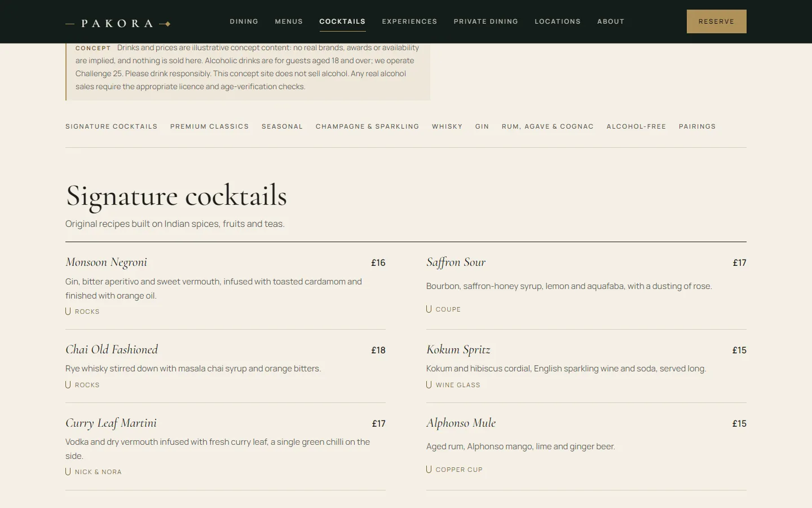Click the £17 price of Saffron Sour
The height and width of the screenshot is (508, 812).
(739, 263)
